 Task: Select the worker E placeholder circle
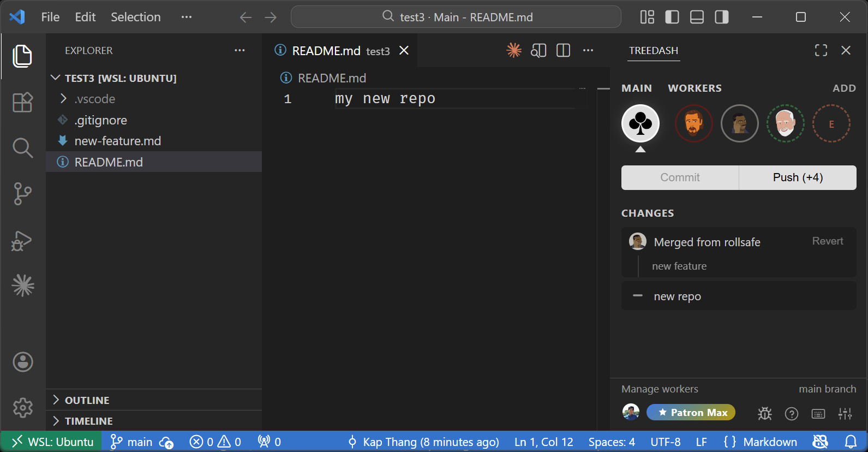click(x=831, y=123)
